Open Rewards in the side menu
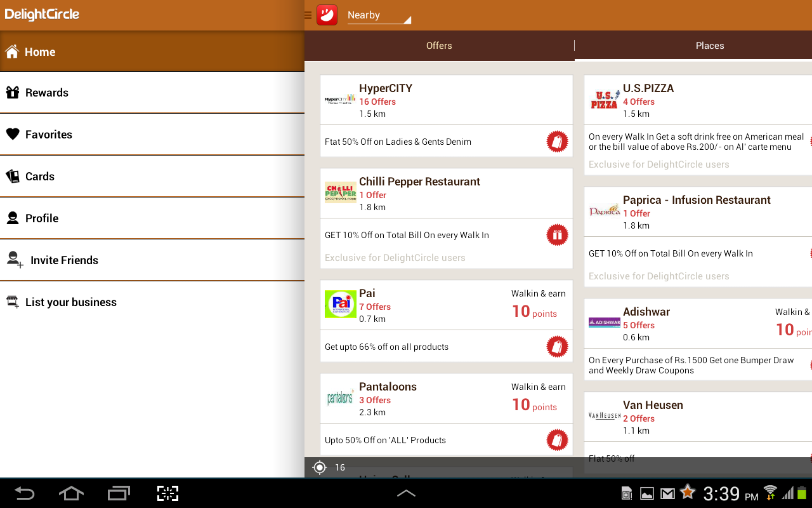This screenshot has width=812, height=508. (x=152, y=93)
